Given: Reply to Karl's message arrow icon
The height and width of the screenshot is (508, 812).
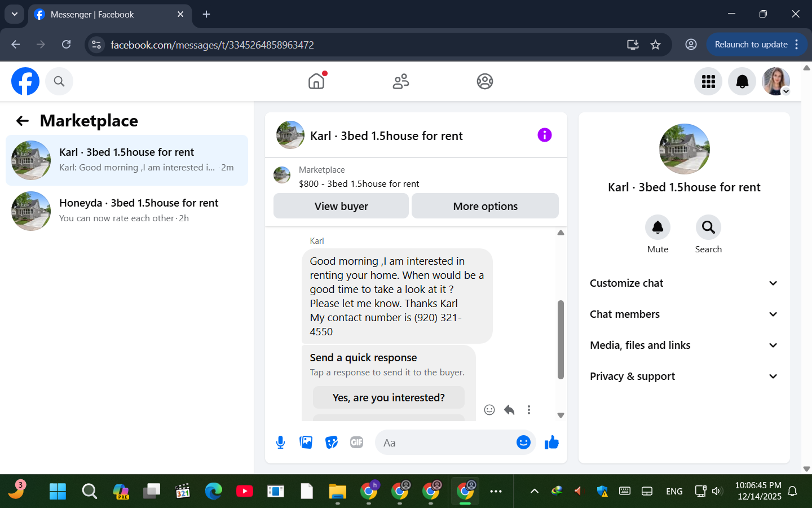Looking at the screenshot, I should tap(509, 410).
